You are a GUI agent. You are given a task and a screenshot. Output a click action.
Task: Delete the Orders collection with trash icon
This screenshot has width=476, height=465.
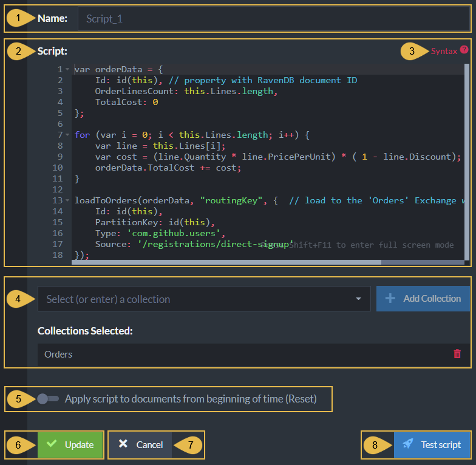(x=457, y=354)
